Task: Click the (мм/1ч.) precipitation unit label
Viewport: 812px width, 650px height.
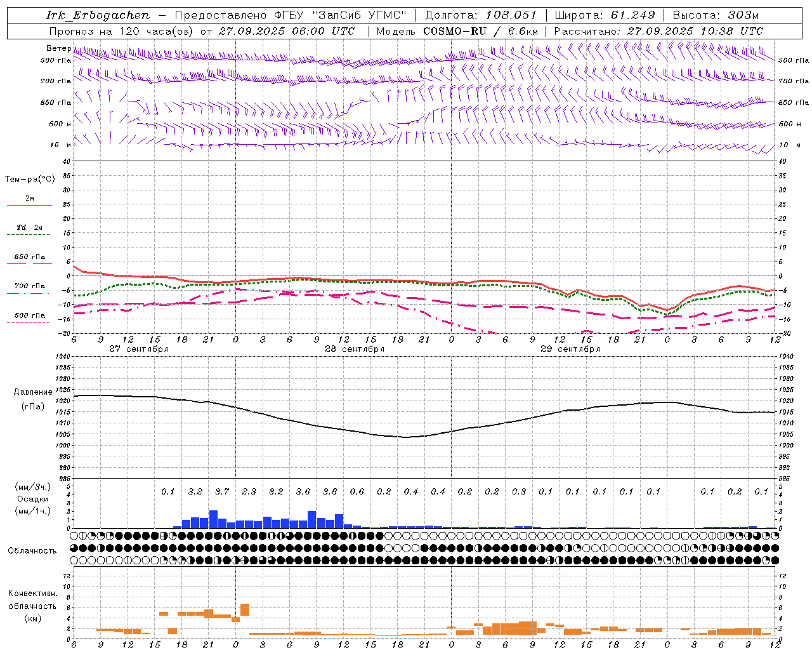Action: tap(32, 511)
